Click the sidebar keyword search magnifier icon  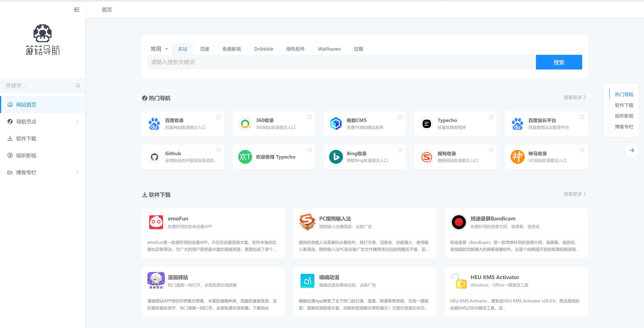78,86
